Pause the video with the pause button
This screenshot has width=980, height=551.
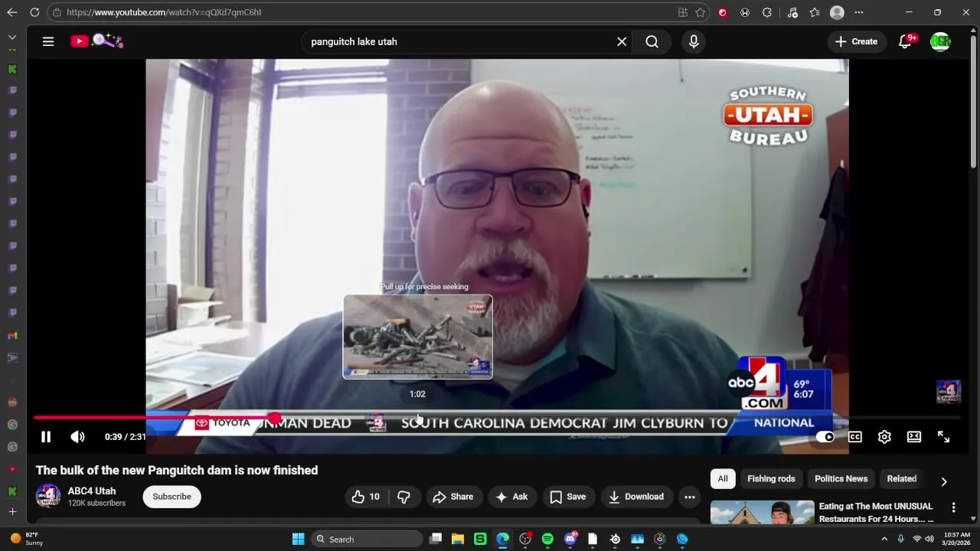pyautogui.click(x=46, y=437)
